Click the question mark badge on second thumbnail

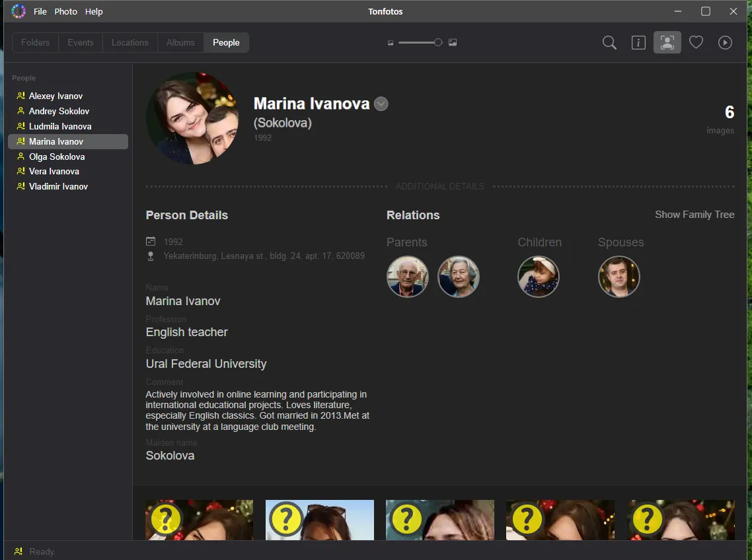click(285, 520)
